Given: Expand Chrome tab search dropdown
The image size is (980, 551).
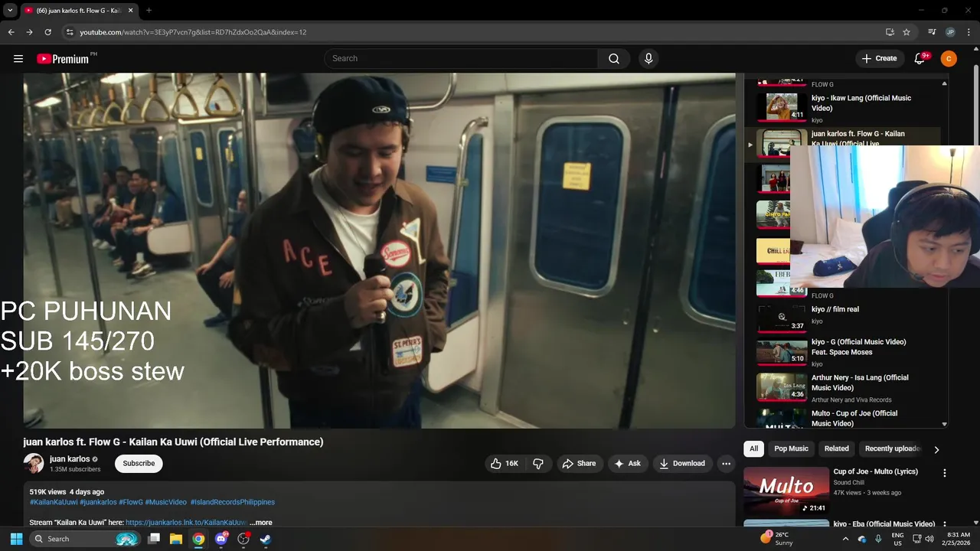Looking at the screenshot, I should [10, 11].
